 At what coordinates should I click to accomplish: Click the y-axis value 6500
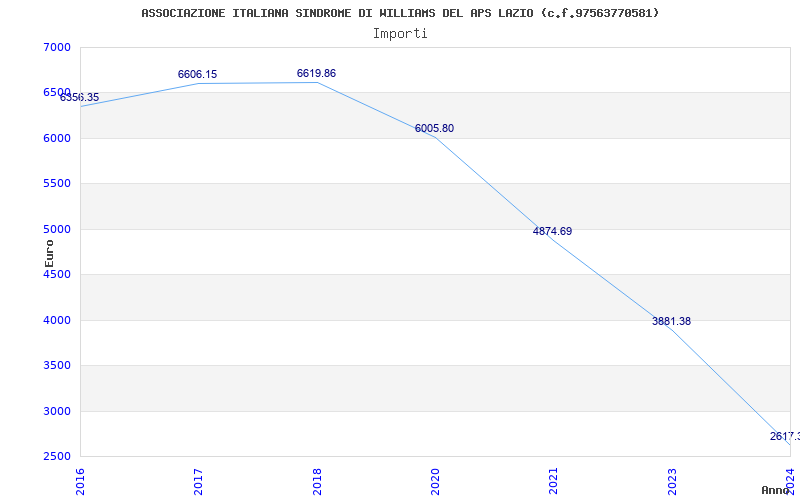coord(57,92)
